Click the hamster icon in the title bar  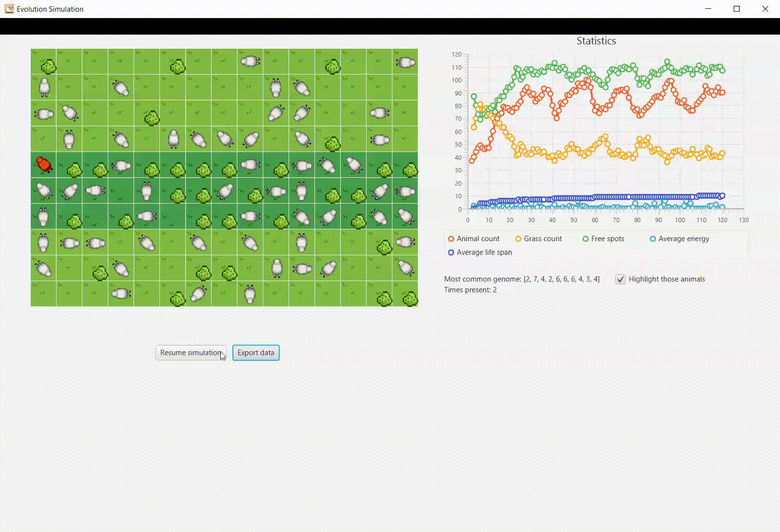pos(9,9)
